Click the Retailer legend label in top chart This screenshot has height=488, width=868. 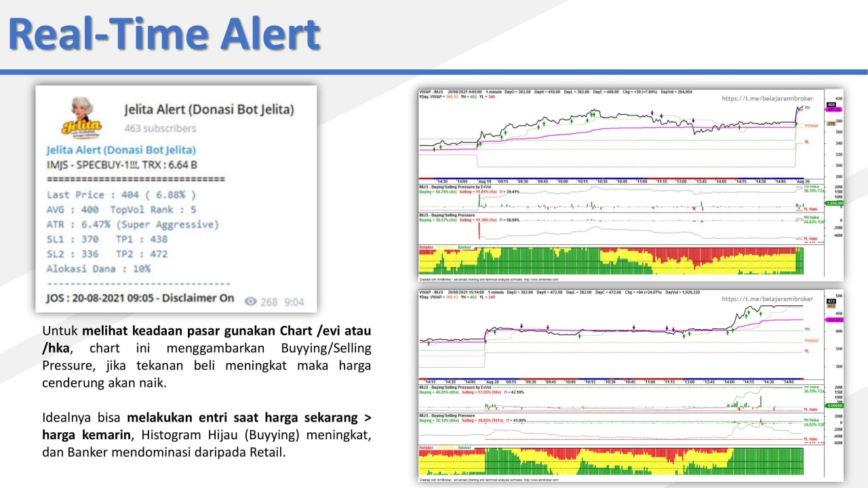click(x=427, y=247)
